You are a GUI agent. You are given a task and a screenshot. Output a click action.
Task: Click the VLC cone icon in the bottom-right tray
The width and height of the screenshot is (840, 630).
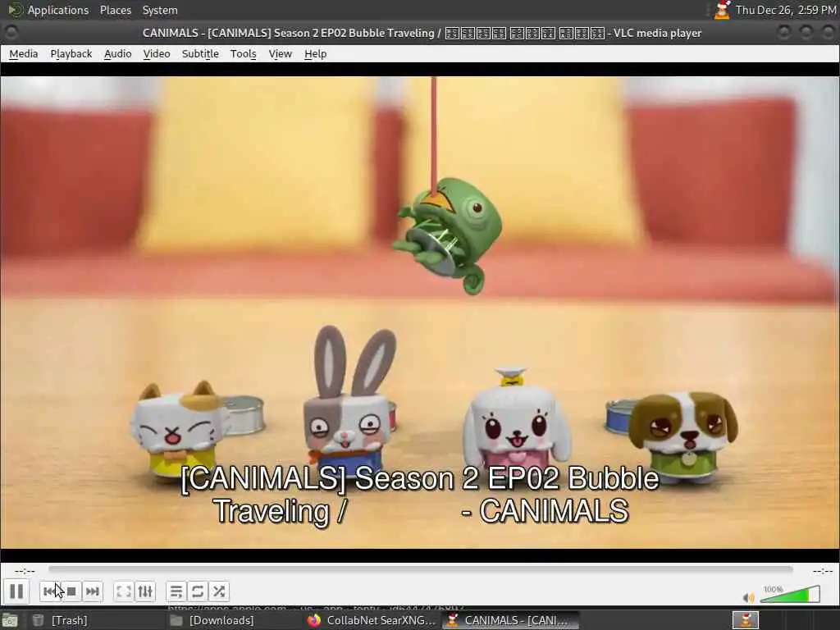[746, 620]
